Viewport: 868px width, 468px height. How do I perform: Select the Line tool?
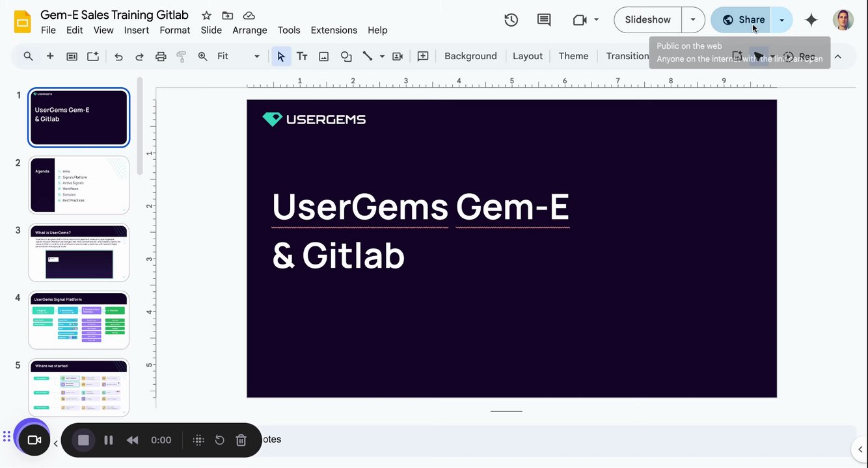click(368, 57)
